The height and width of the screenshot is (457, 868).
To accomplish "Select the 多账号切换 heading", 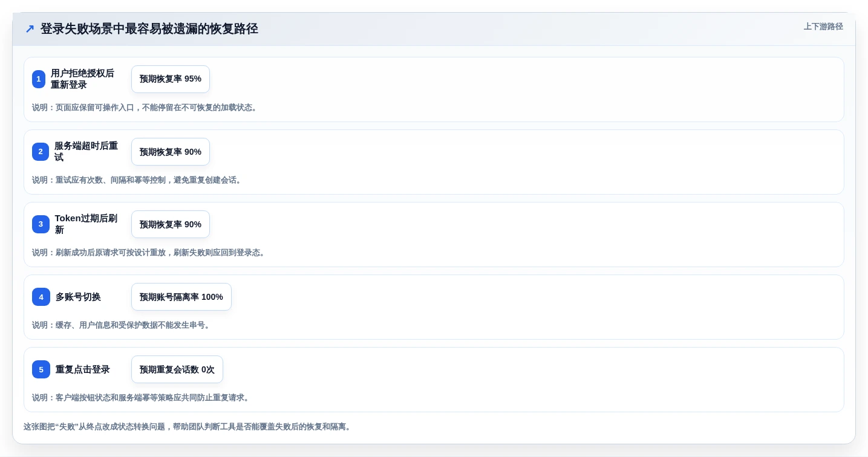I will pos(79,297).
